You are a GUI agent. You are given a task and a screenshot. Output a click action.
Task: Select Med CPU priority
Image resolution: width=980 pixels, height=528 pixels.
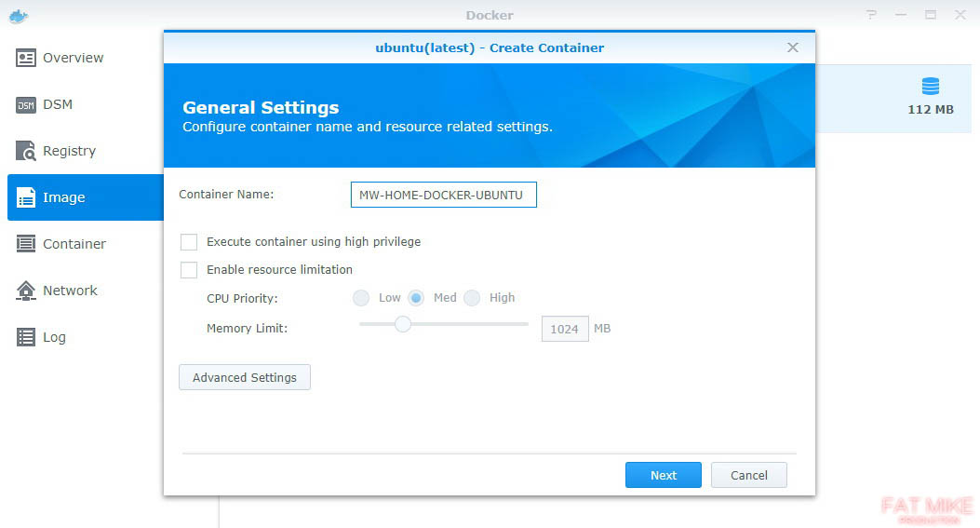point(416,298)
